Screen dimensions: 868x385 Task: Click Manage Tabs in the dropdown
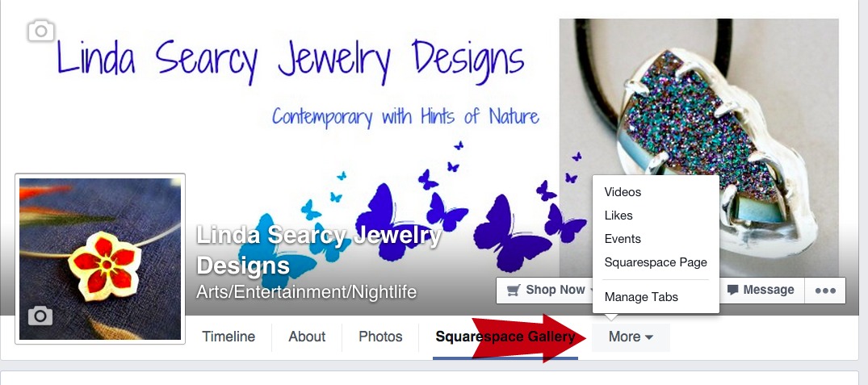tap(641, 297)
